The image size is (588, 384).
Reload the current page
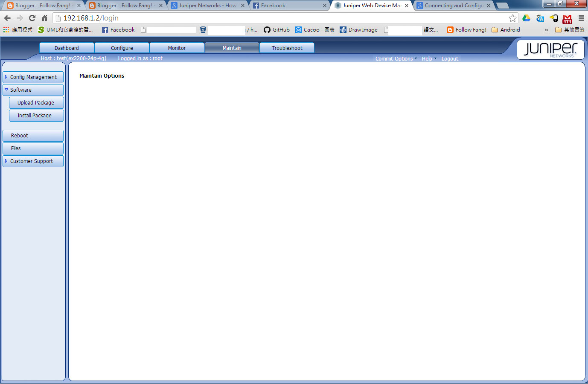click(x=32, y=18)
